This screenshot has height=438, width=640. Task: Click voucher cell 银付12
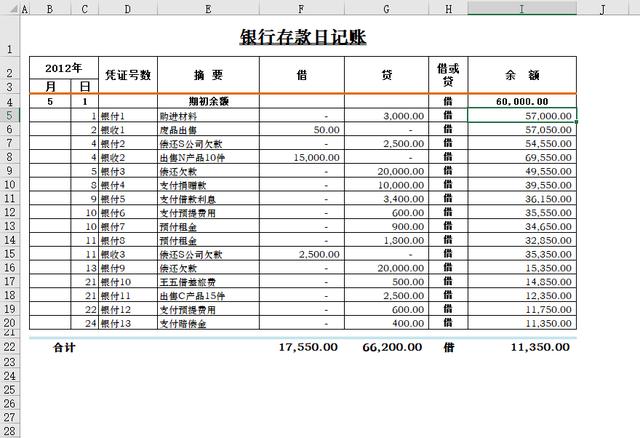[x=128, y=309]
